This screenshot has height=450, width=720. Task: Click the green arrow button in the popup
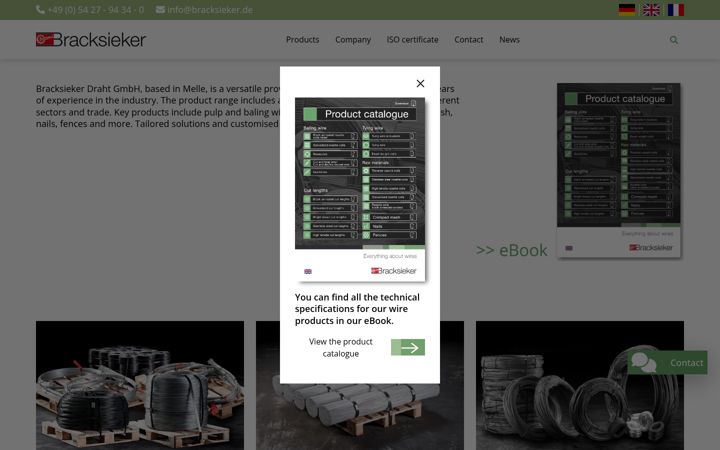tap(408, 348)
